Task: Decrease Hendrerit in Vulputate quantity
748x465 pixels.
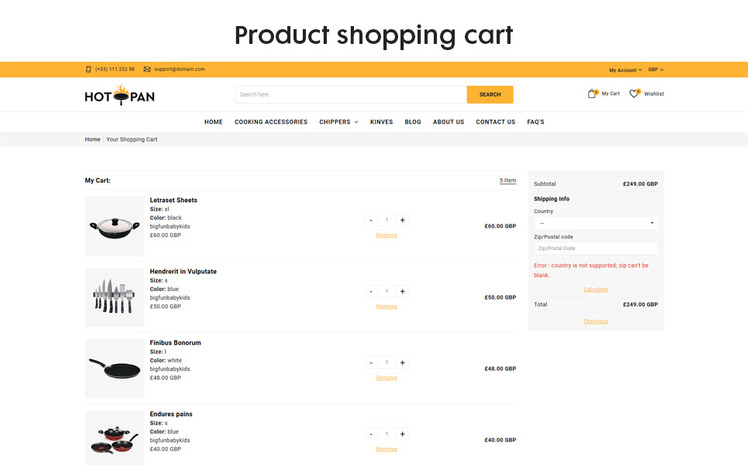Action: coord(371,291)
